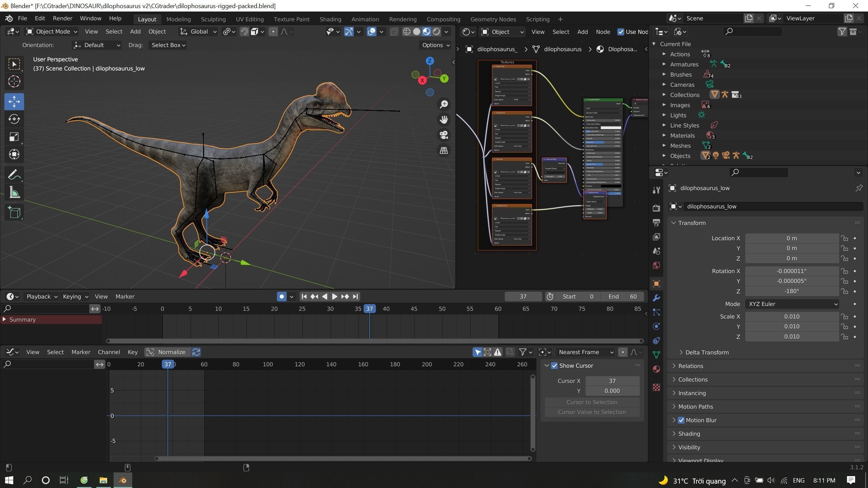Open the World properties tab

click(x=656, y=265)
